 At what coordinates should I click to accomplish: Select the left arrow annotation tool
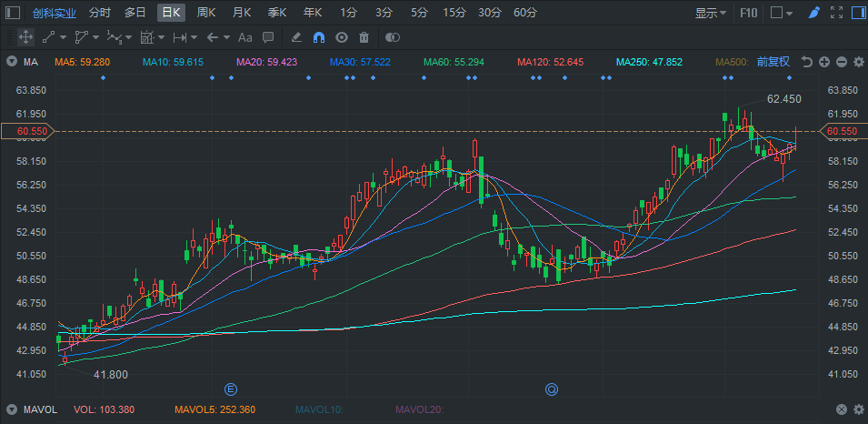[x=212, y=37]
